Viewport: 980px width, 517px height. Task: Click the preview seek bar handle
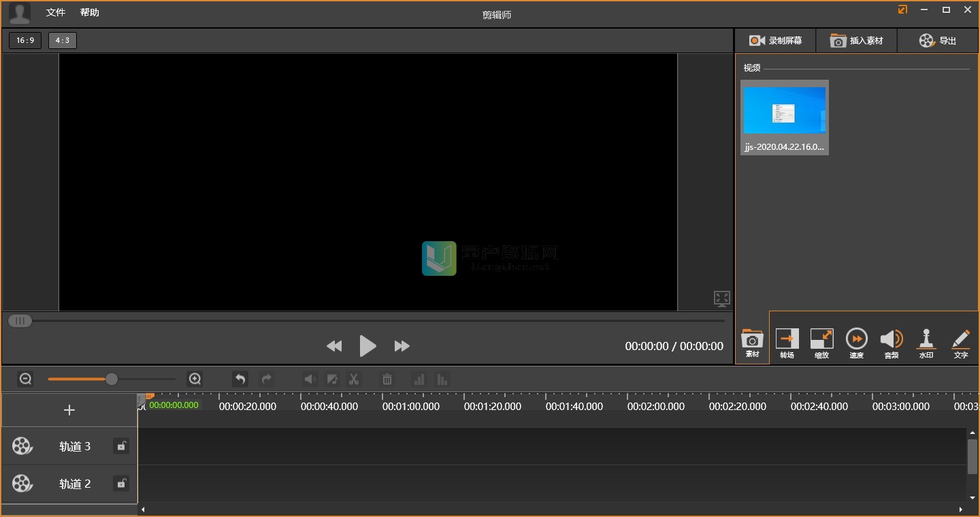(x=20, y=321)
